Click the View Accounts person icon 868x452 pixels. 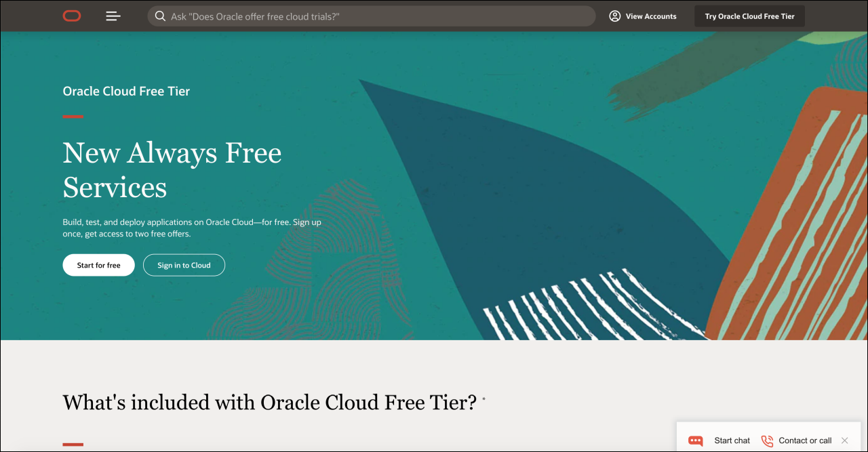coord(615,16)
